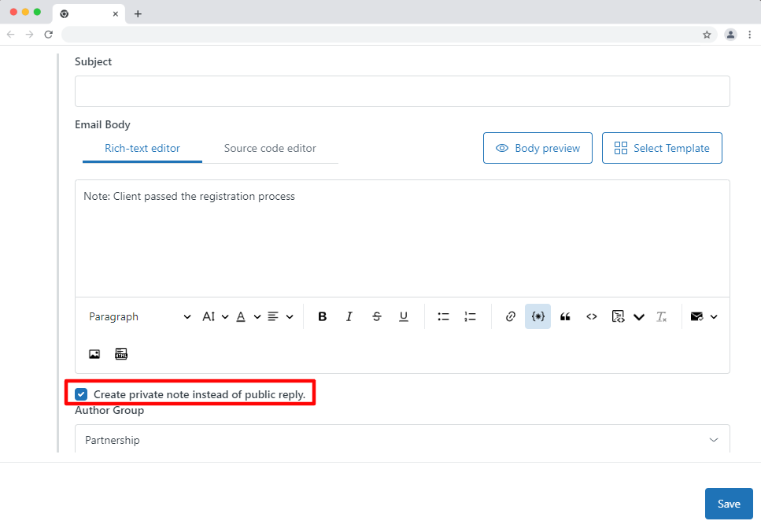This screenshot has height=532, width=761.
Task: Insert a bulleted list
Action: coord(443,316)
